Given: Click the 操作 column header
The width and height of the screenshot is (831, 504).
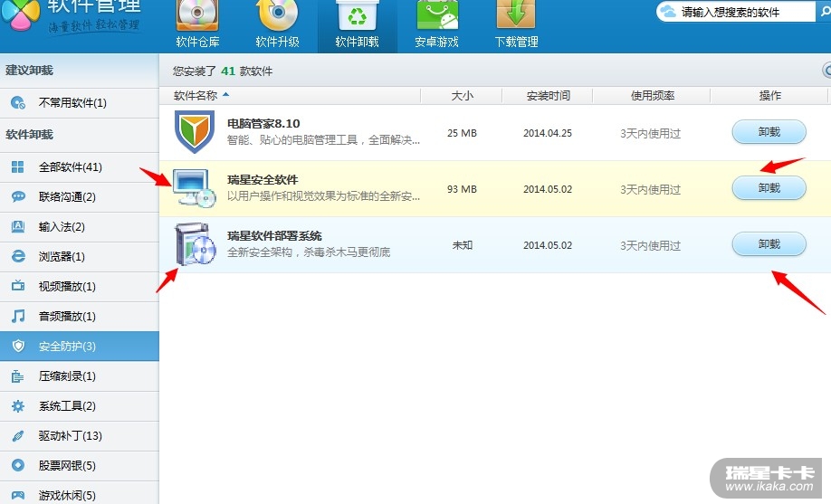Looking at the screenshot, I should click(x=770, y=95).
